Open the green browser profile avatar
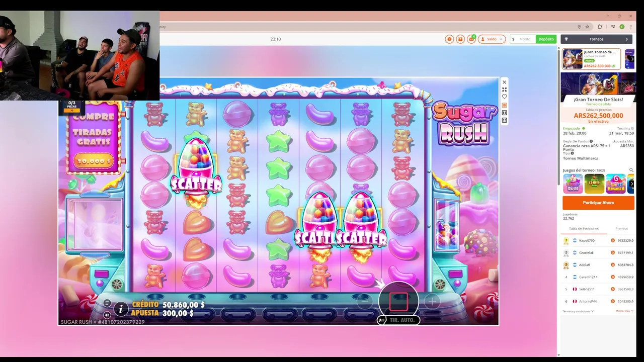This screenshot has height=362, width=644. coord(622,27)
